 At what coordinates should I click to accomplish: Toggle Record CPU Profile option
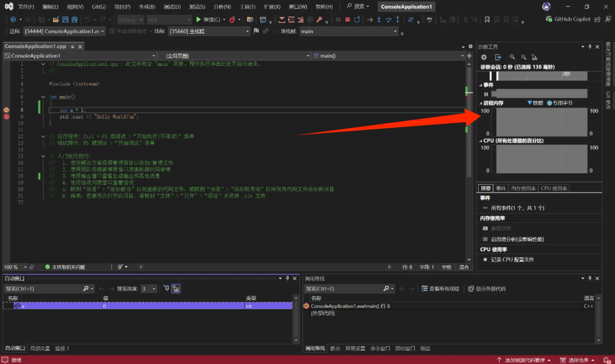click(x=512, y=260)
